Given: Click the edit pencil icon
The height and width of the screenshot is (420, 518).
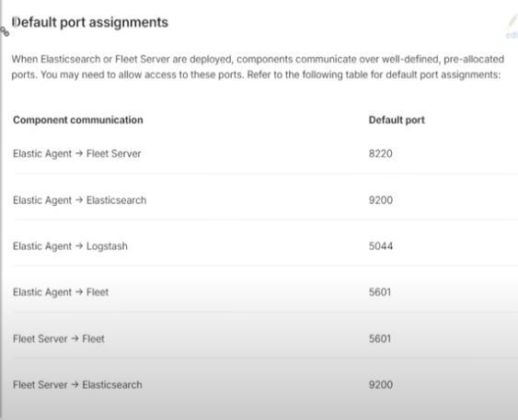Looking at the screenshot, I should click(x=512, y=22).
